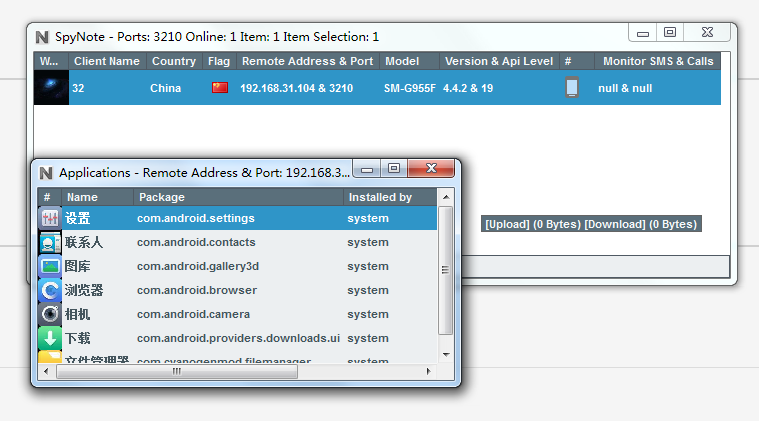Select com.android.contacts package text
The height and width of the screenshot is (421, 759).
[196, 242]
